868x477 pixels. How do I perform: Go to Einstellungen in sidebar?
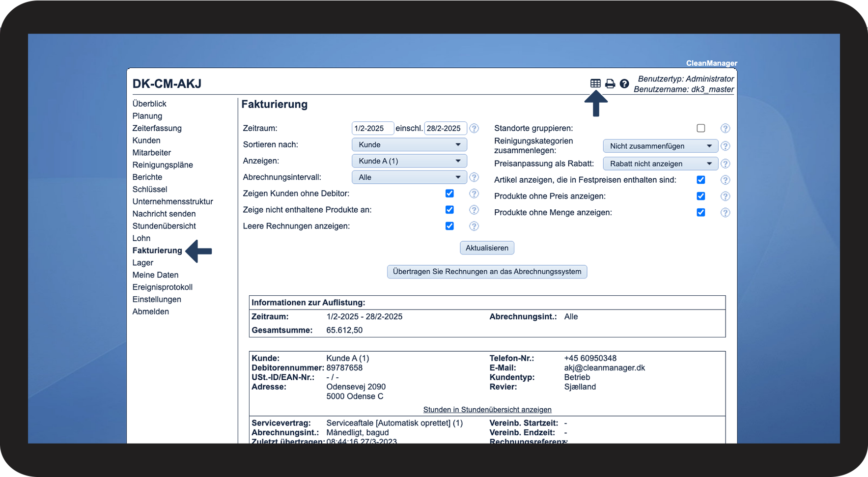(157, 299)
